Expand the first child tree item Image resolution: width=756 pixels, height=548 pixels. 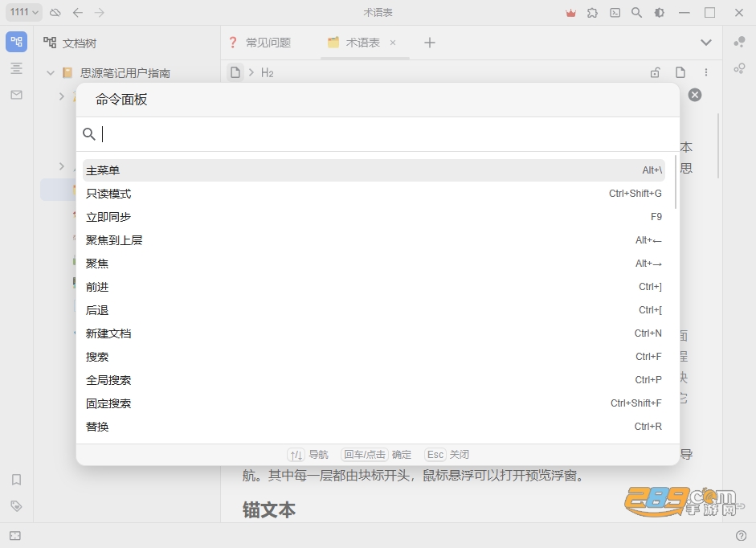61,96
